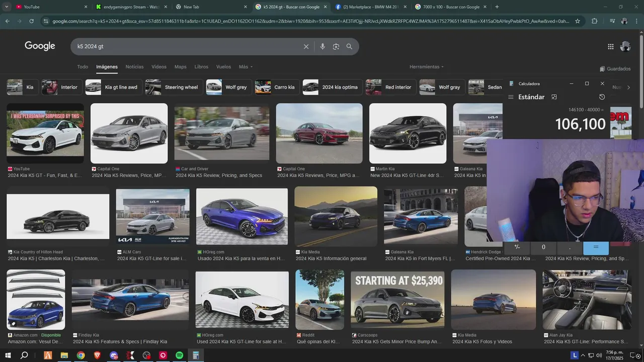Close the New Tab browser tab

pos(246,7)
